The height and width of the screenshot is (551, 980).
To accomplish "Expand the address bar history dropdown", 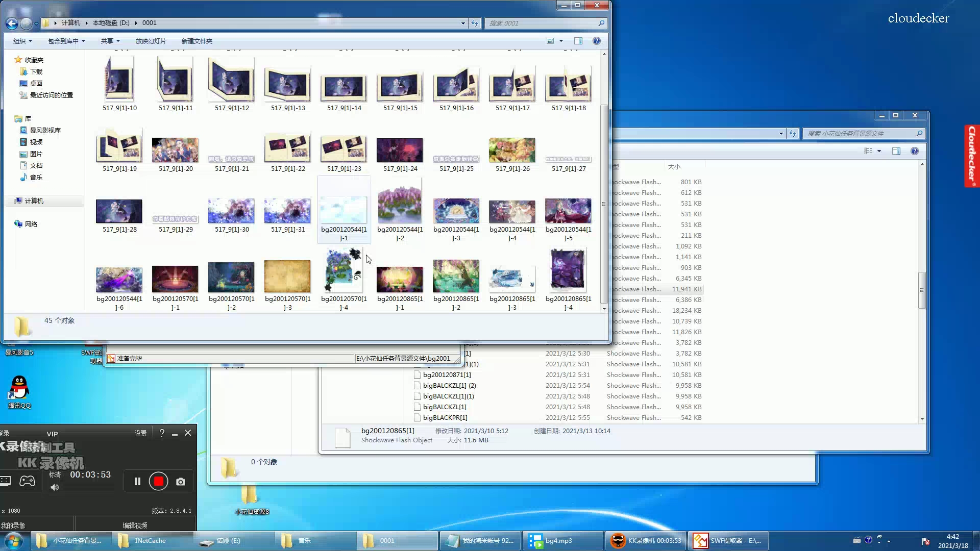I will 463,23.
